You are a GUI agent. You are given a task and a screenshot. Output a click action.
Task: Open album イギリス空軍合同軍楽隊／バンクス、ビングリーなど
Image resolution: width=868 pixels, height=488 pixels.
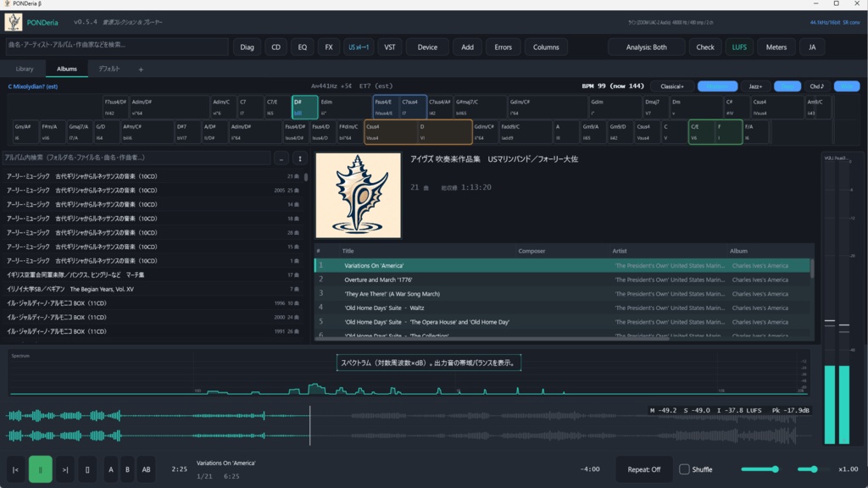tap(153, 275)
